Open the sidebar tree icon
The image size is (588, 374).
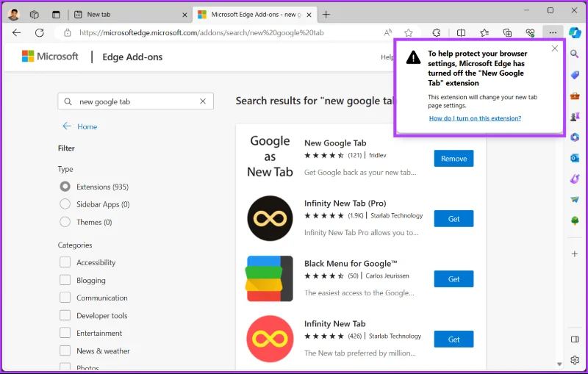(x=575, y=220)
